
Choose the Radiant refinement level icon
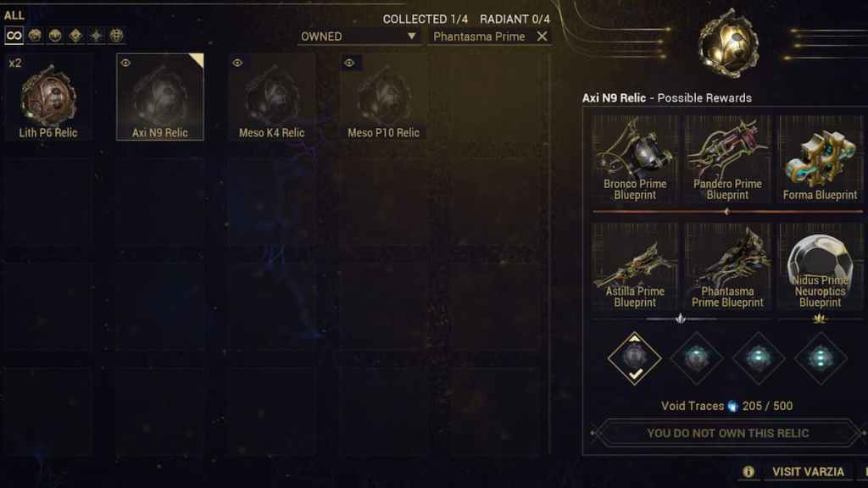[x=821, y=358]
